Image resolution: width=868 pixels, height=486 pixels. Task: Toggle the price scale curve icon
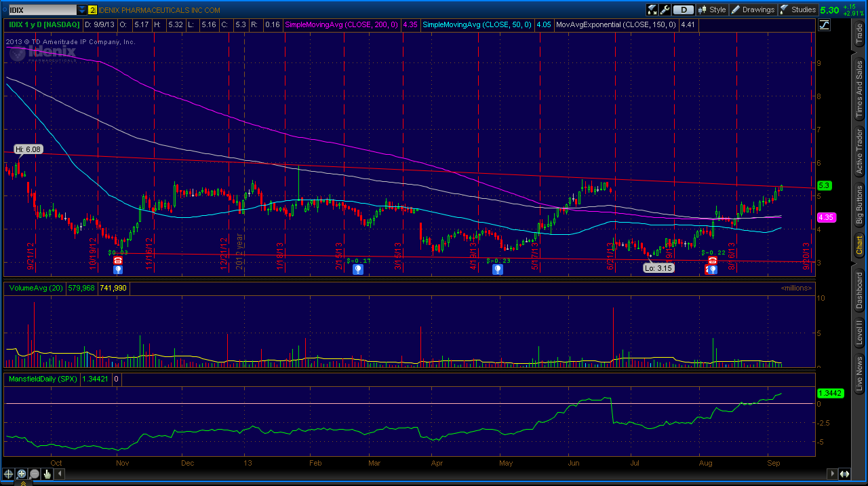(825, 24)
